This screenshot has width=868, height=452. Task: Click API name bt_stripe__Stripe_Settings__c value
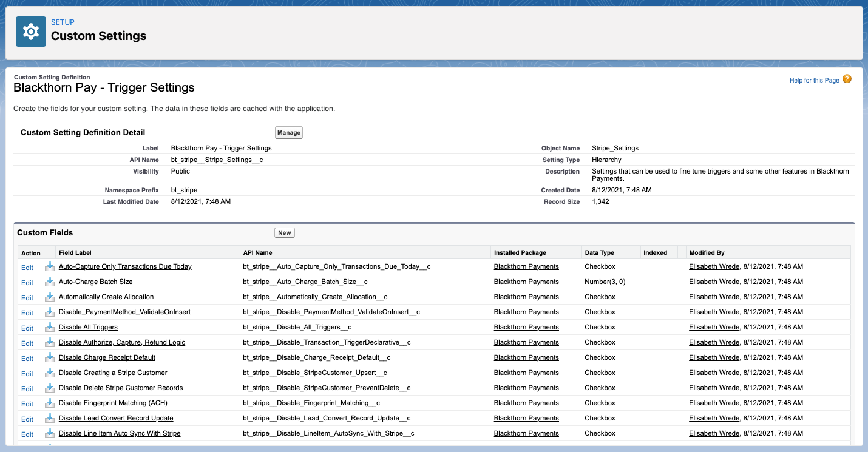pos(217,160)
